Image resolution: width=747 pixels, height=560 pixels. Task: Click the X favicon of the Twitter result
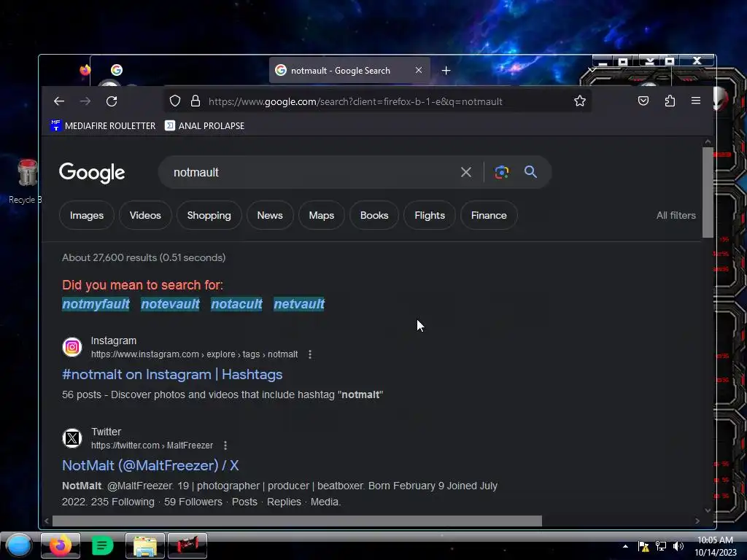[x=72, y=438]
